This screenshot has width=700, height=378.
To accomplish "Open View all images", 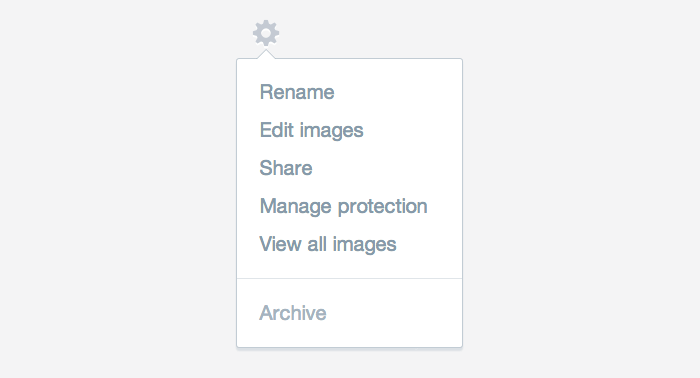I will [328, 244].
